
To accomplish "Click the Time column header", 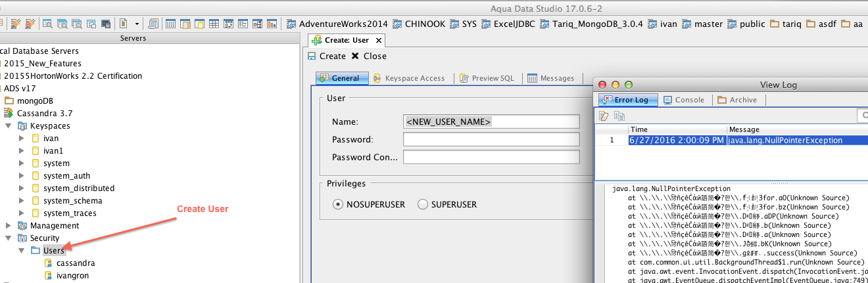I will click(677, 129).
